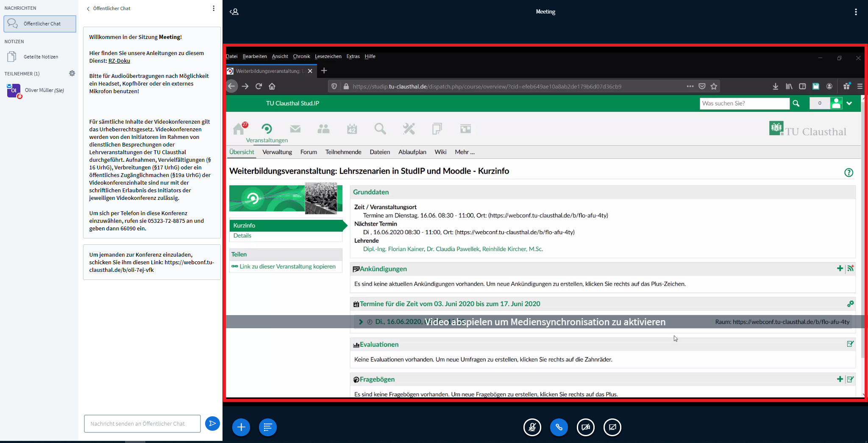Image resolution: width=868 pixels, height=443 pixels.
Task: Open participant settings gear icon
Action: point(72,73)
